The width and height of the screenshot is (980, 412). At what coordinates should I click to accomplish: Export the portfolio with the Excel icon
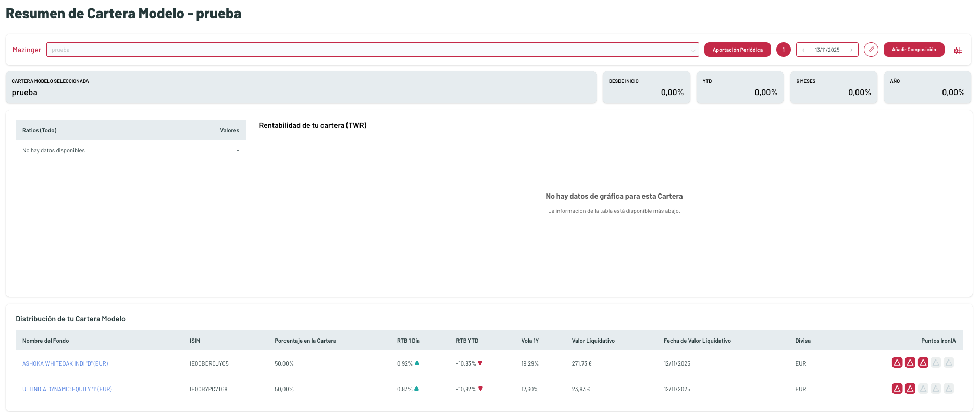(958, 50)
